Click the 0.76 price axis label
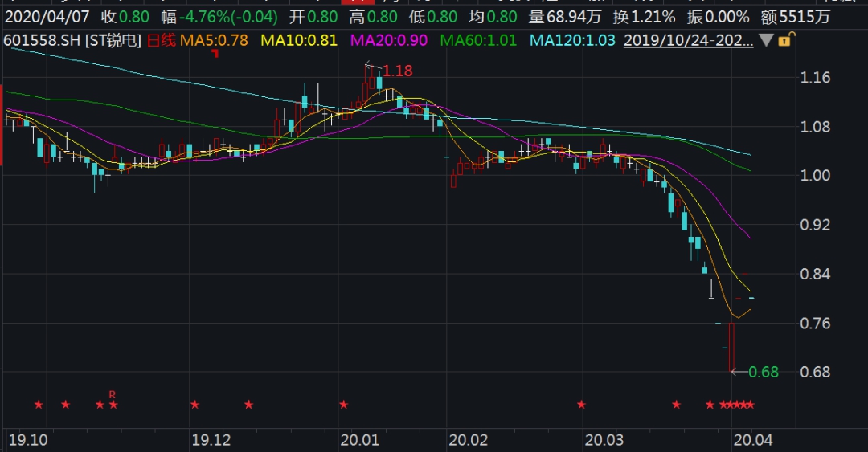The height and width of the screenshot is (452, 868). click(x=816, y=323)
